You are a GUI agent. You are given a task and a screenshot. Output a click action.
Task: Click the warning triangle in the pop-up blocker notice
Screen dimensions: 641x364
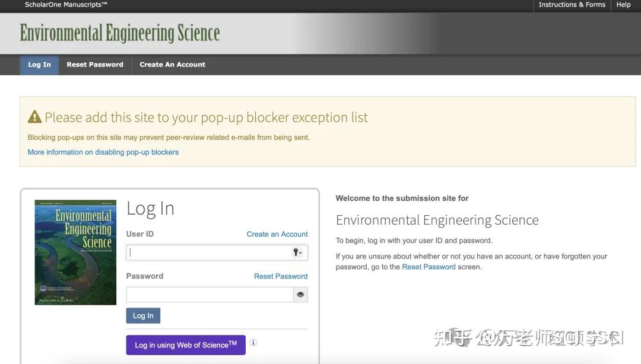pos(34,116)
